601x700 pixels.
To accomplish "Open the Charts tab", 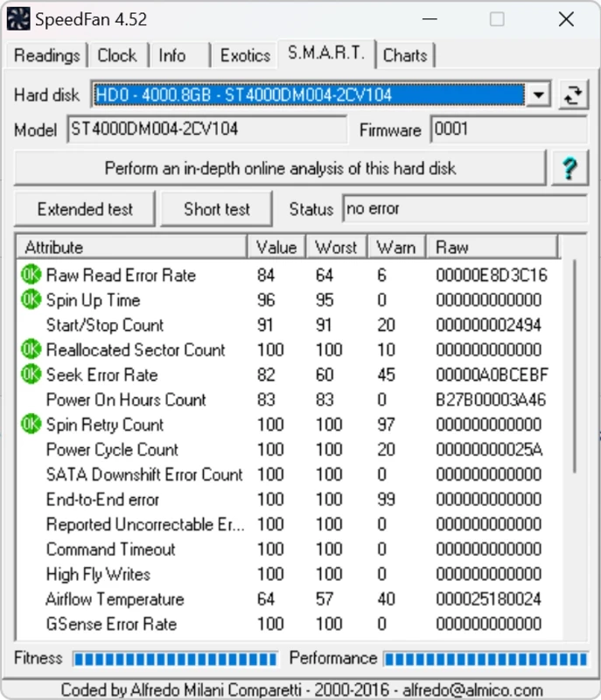I will (405, 55).
